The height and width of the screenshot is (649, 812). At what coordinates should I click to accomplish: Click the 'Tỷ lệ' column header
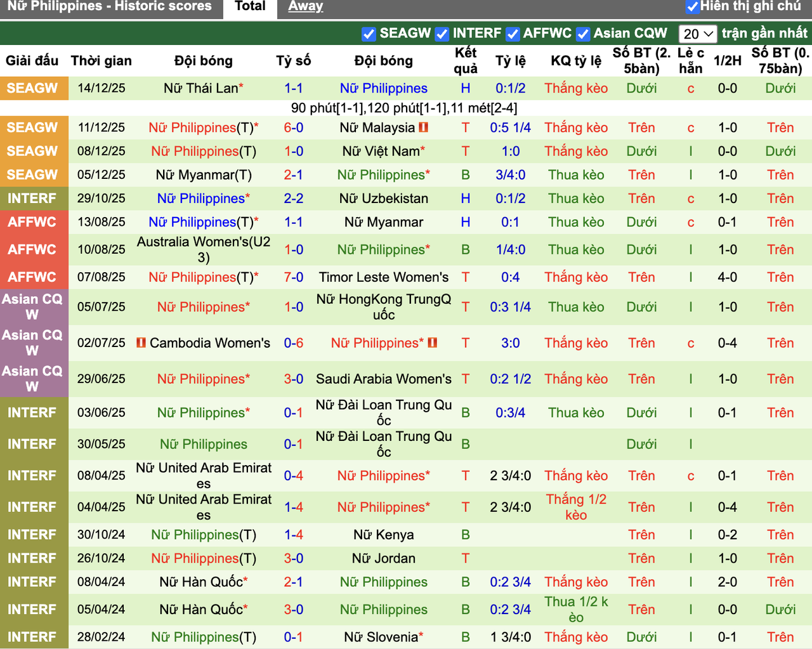coord(511,61)
